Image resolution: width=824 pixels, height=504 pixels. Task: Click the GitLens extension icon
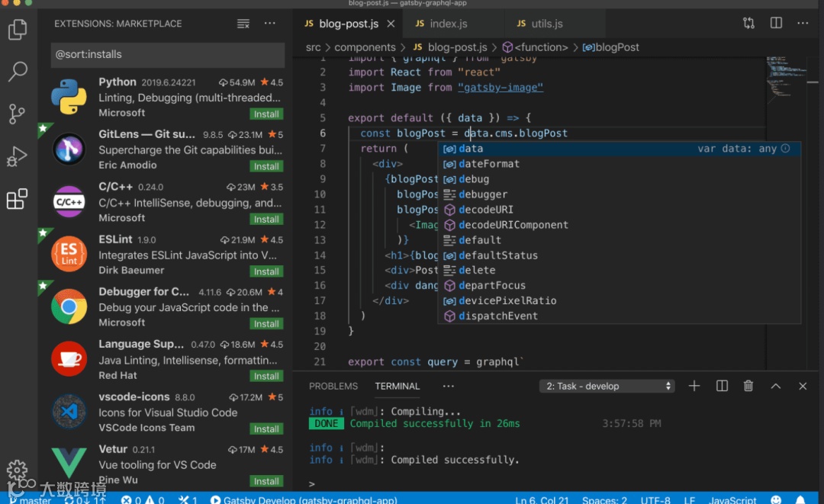point(69,149)
